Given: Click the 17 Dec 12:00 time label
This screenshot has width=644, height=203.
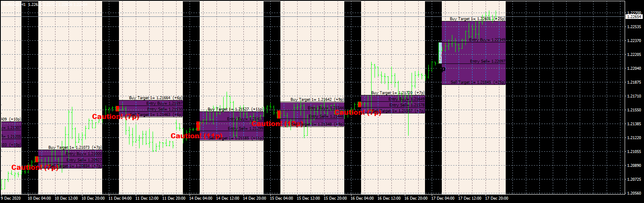Looking at the screenshot, I should [470, 198].
